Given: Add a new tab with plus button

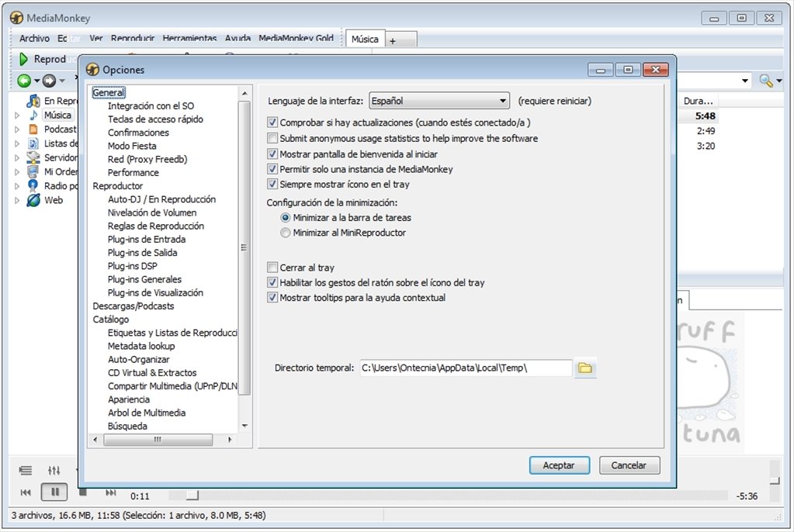Looking at the screenshot, I should pyautogui.click(x=393, y=40).
